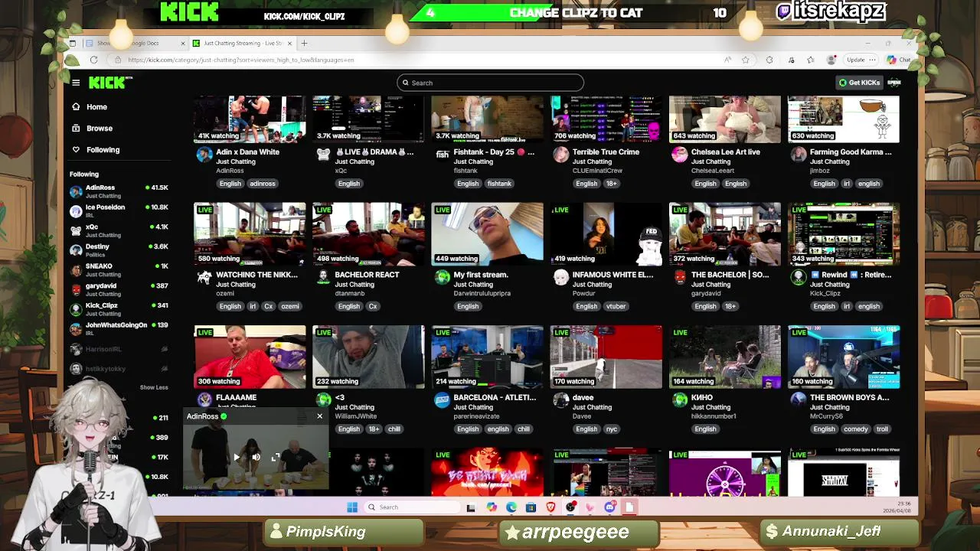This screenshot has width=980, height=551.
Task: Open Copilot Chat in browser toolbar
Action: (899, 60)
